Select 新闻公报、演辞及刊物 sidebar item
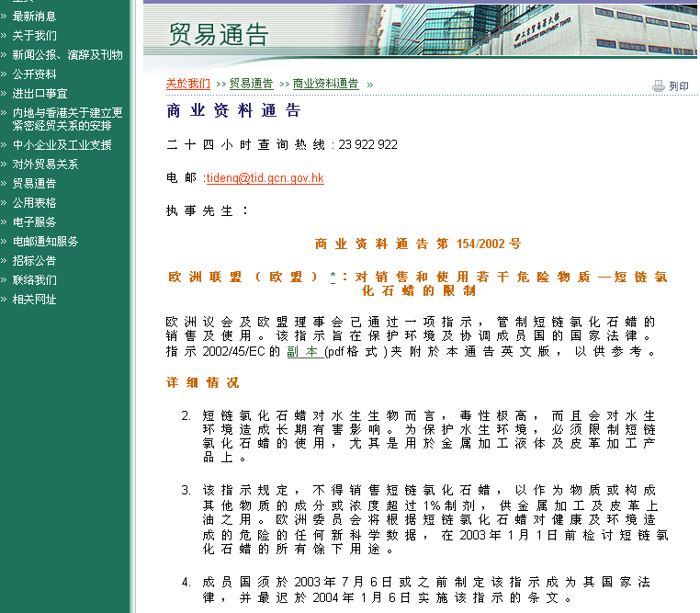This screenshot has height=613, width=700. click(x=67, y=55)
